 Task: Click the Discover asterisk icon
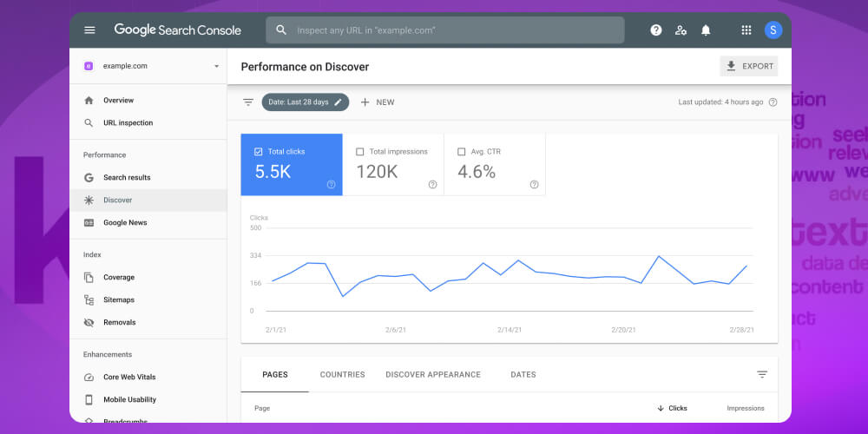(x=89, y=201)
